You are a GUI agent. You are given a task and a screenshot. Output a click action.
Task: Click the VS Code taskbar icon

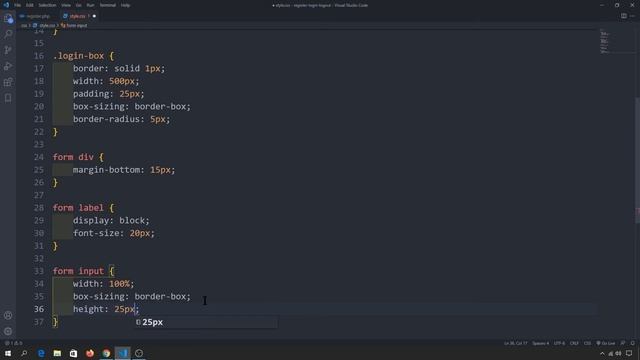tap(122, 353)
